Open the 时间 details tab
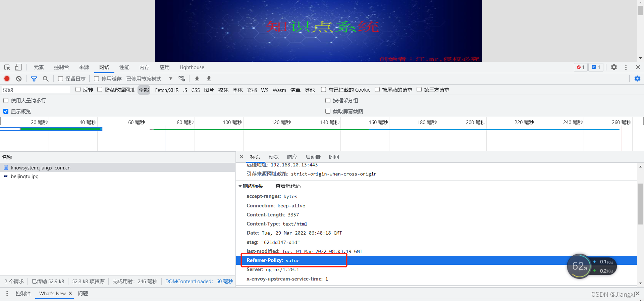This screenshot has width=644, height=301. click(x=334, y=157)
